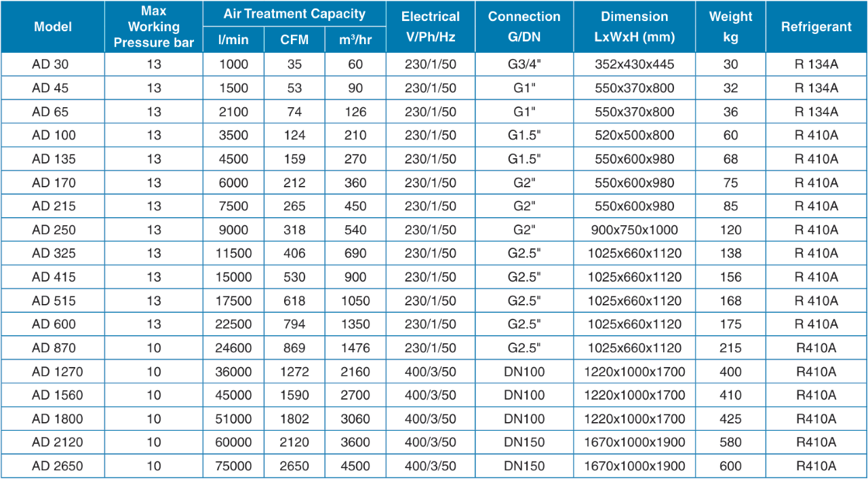Select the AD 250 model cell
Screen dimensions: 868x479
click(53, 229)
